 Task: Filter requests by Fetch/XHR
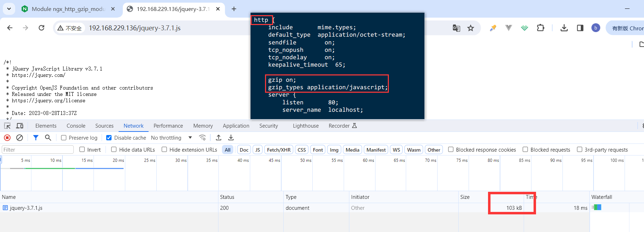(x=279, y=150)
